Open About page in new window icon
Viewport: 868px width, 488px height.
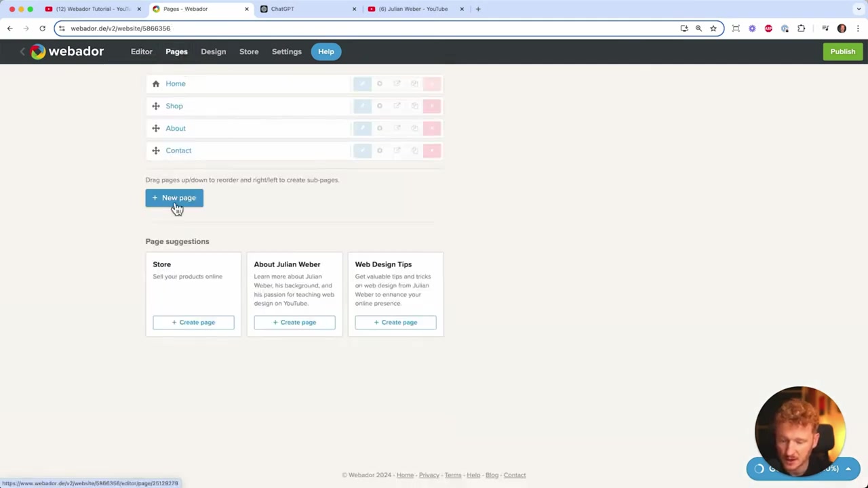pyautogui.click(x=397, y=128)
